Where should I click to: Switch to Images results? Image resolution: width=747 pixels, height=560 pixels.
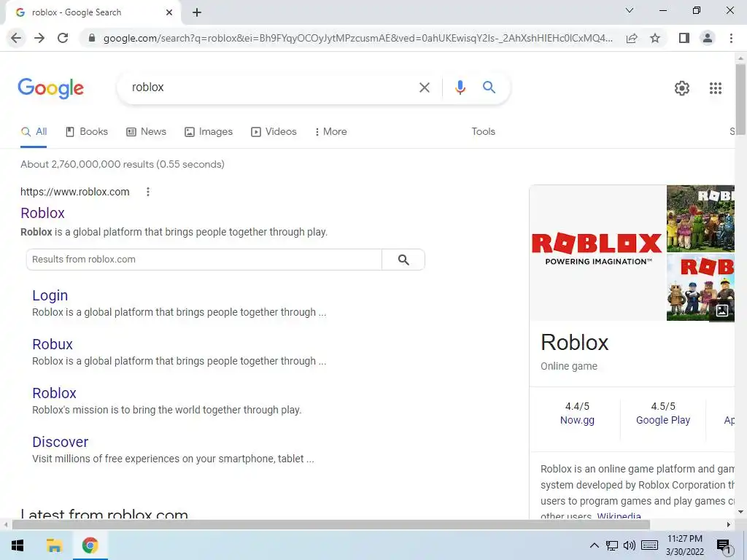coord(209,132)
